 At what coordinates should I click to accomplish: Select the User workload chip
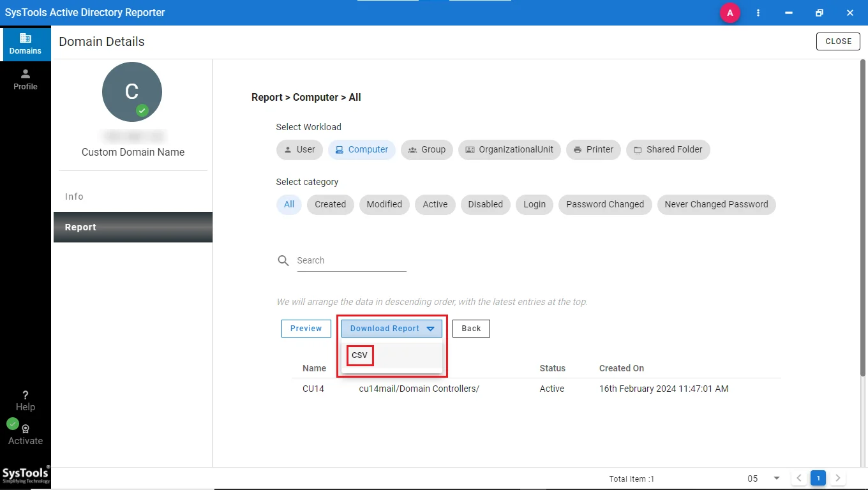coord(299,150)
